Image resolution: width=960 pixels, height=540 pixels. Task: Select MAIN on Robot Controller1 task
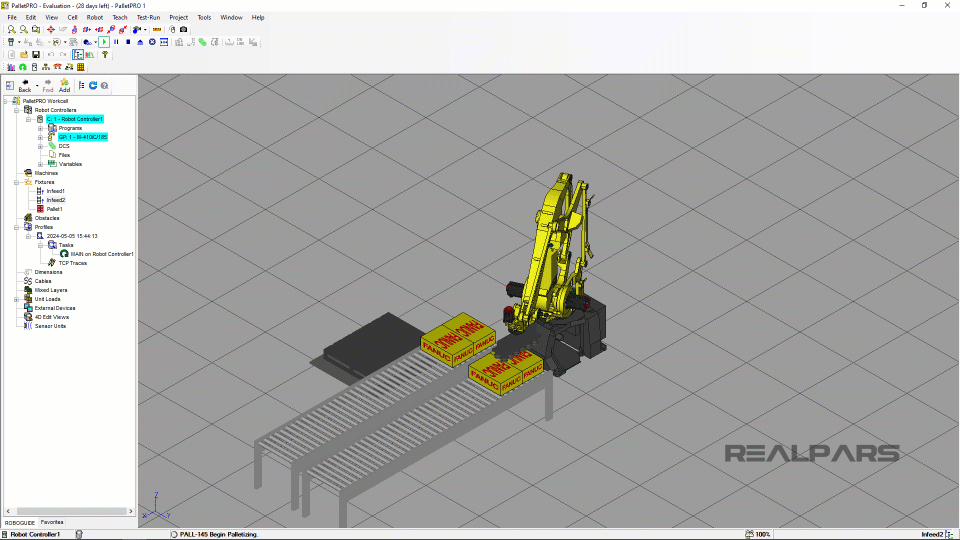[x=102, y=254]
